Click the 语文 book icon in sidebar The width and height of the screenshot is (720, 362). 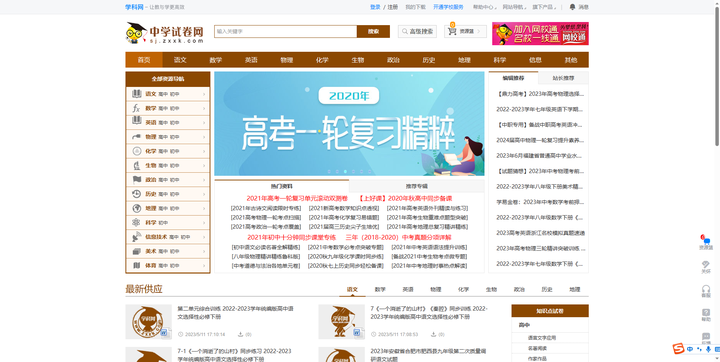coord(136,94)
